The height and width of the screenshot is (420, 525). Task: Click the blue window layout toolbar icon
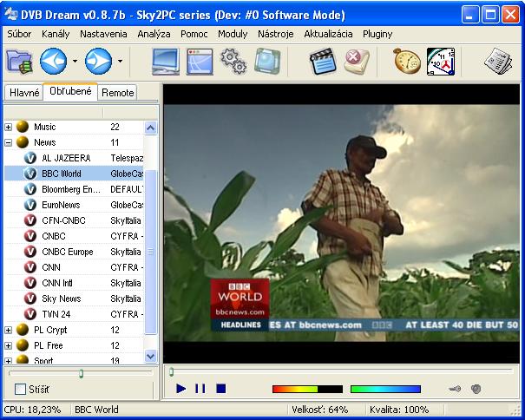pyautogui.click(x=200, y=62)
